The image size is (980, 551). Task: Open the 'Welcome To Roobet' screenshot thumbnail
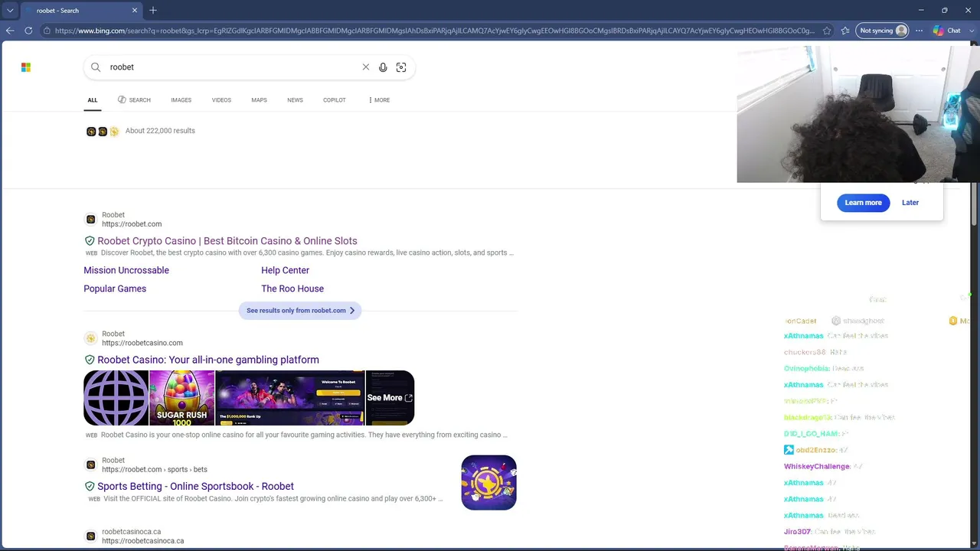[290, 398]
